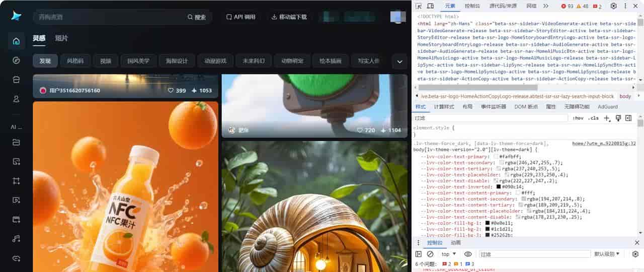Select the 绘本插画 category chip
This screenshot has width=644, height=272.
tap(330, 61)
